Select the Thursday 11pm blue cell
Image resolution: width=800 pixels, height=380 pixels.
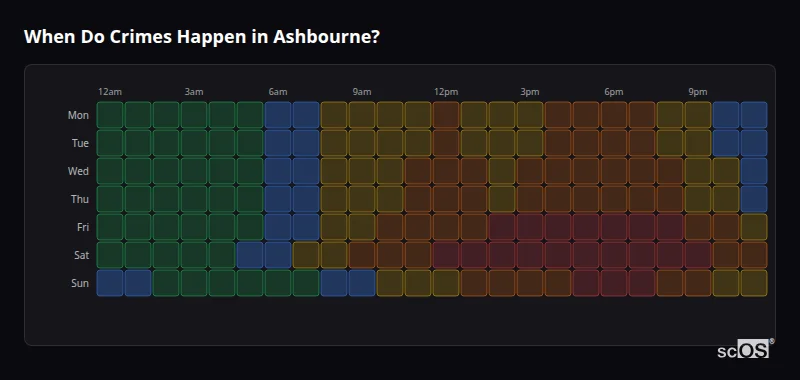tap(754, 199)
